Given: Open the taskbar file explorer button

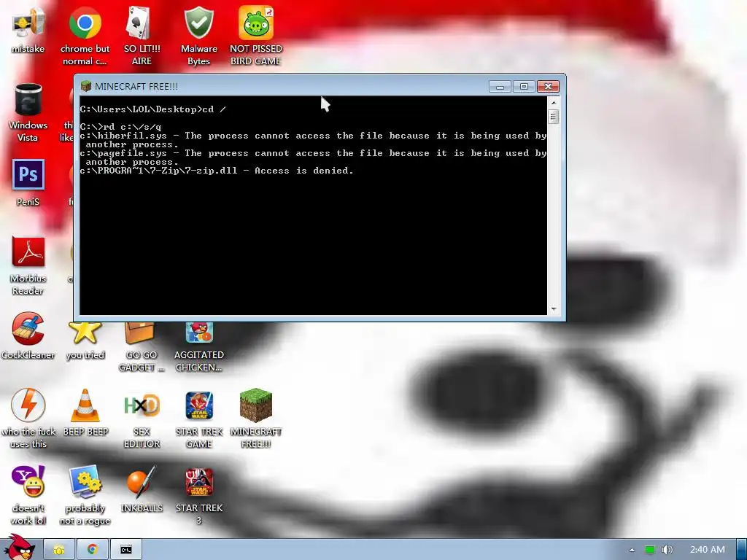Looking at the screenshot, I should [59, 550].
